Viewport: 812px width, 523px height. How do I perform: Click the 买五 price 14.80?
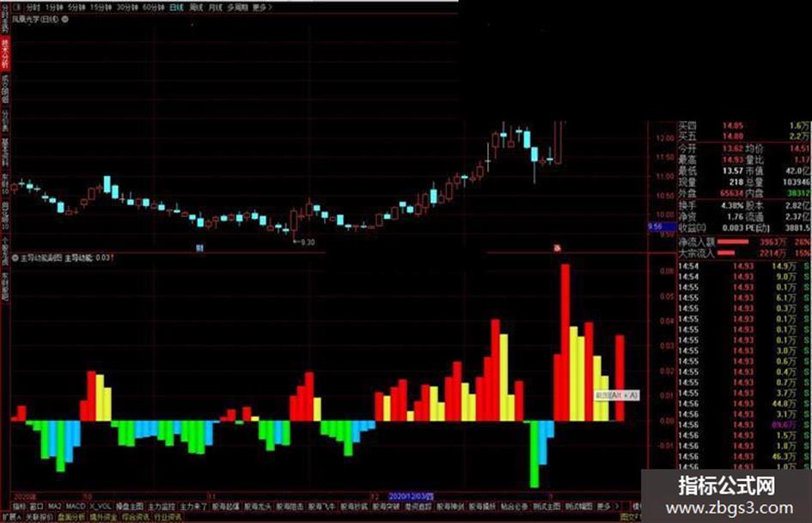[x=733, y=137]
